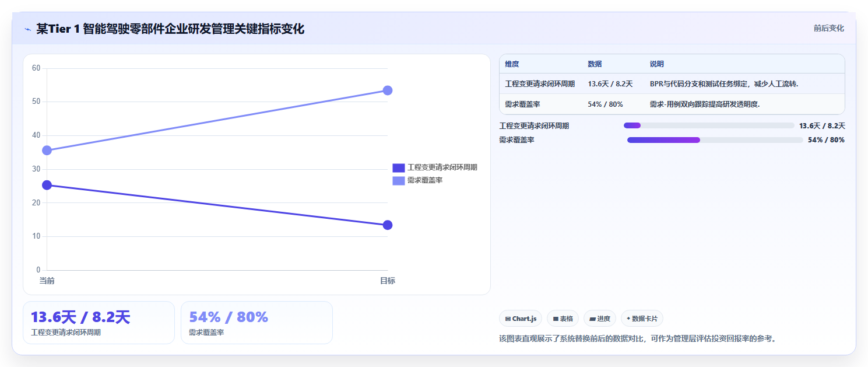Screen dimensions: 868x367
Task: Click the Chart.js tag
Action: (x=521, y=319)
